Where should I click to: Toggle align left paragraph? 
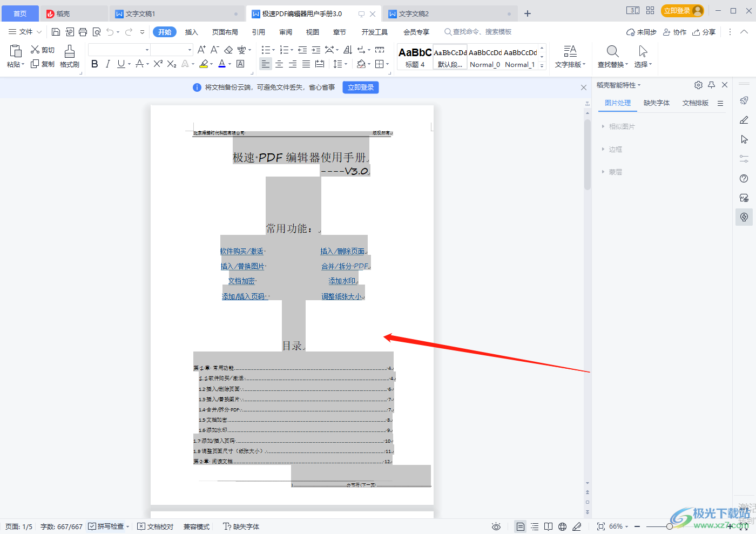(x=265, y=64)
